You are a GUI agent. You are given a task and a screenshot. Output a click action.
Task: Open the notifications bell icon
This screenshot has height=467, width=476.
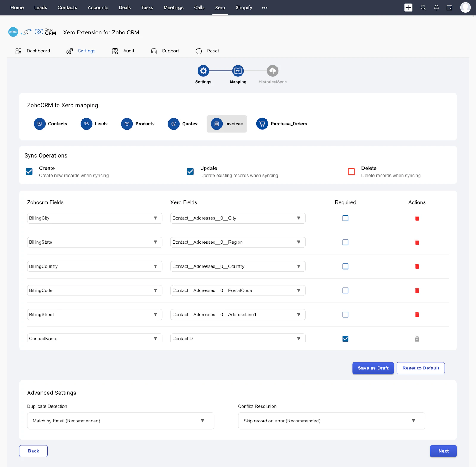click(436, 8)
